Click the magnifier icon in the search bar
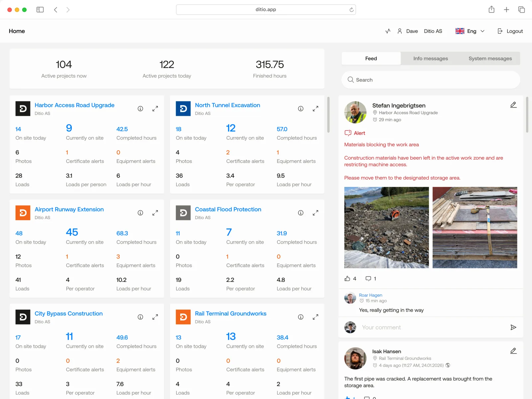The height and width of the screenshot is (399, 532). click(350, 80)
